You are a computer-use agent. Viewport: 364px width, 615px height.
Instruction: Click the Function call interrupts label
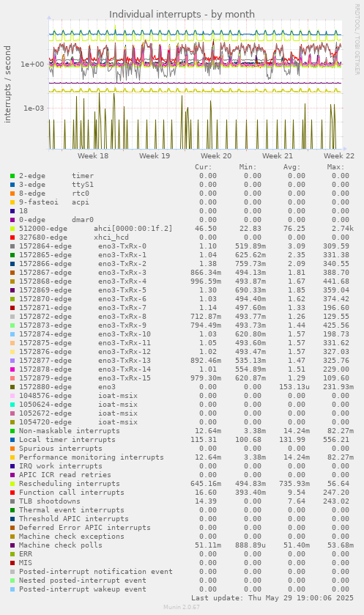71,493
